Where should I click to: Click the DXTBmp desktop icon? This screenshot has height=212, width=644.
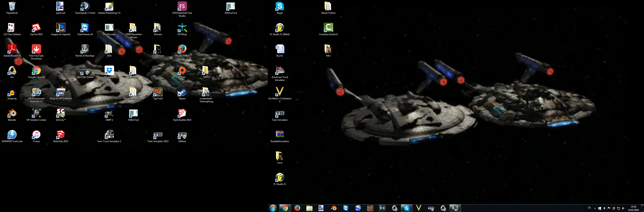[x=182, y=29]
